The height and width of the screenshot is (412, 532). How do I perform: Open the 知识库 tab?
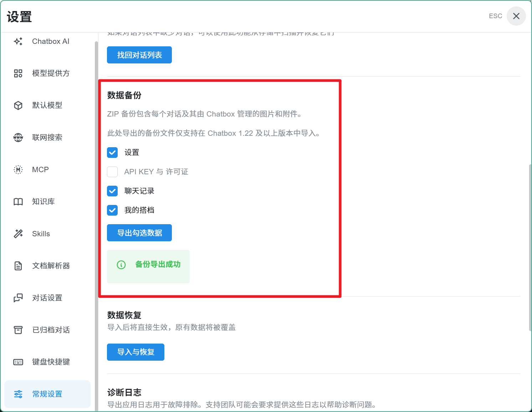coord(47,202)
